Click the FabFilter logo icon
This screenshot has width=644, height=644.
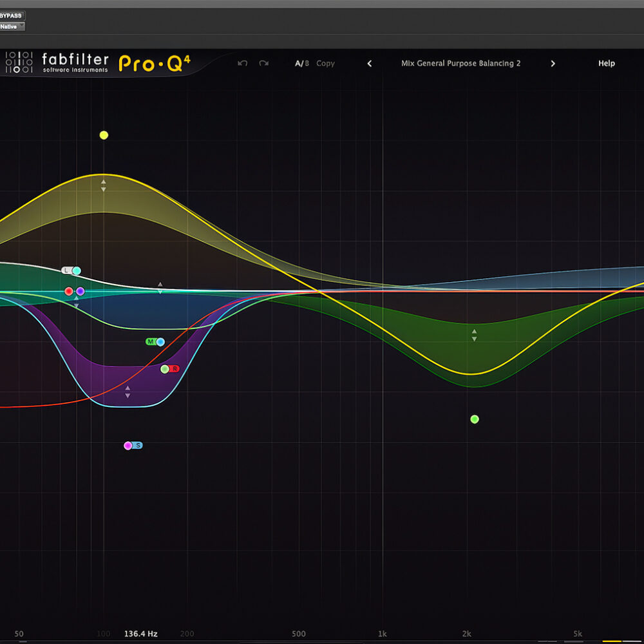[19, 62]
